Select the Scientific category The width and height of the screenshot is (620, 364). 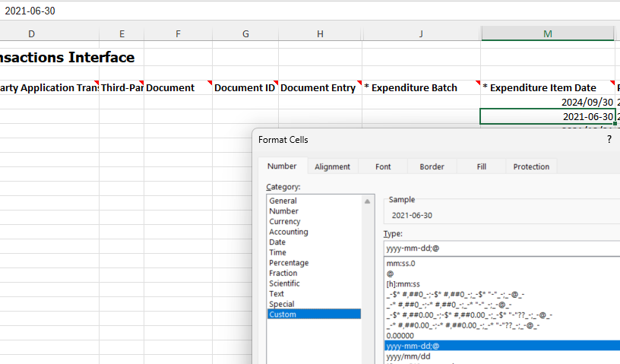pos(314,283)
